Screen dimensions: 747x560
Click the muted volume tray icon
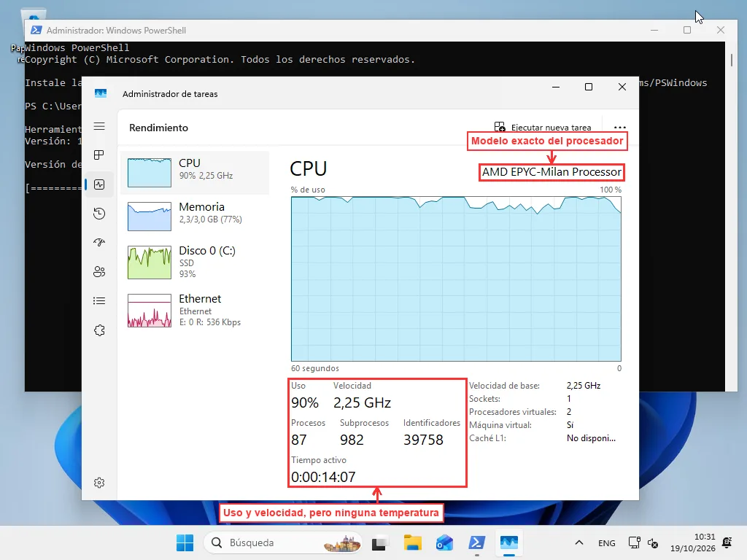coord(653,542)
